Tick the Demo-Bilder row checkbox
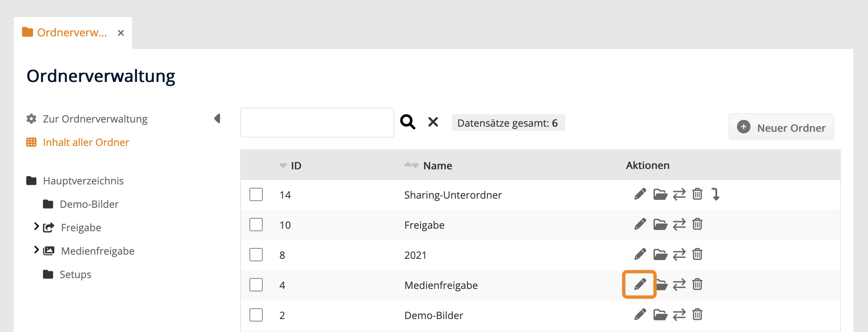This screenshot has width=868, height=332. 256,315
